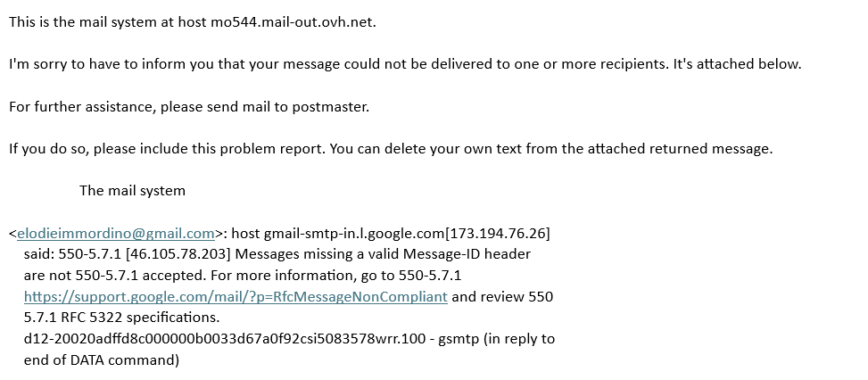Click the "end of DATA command)" line
Screen dimensions: 868x380
102,360
